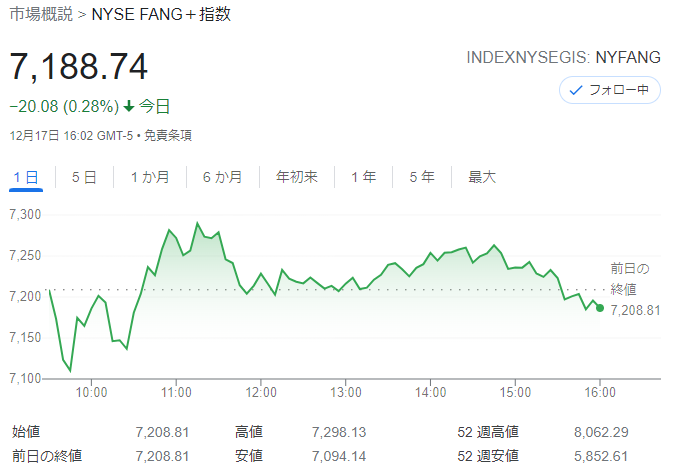
Task: Show the 6か月 chart range
Action: tap(223, 177)
